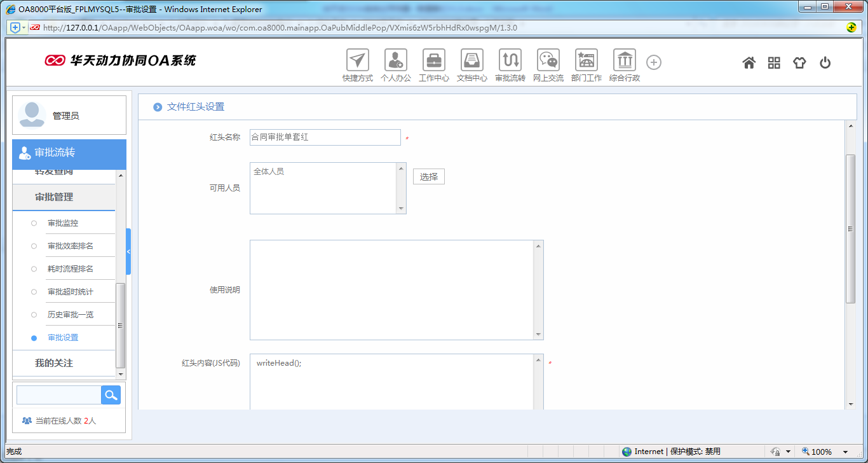Click the search magnifier button
The image size is (868, 463).
(x=111, y=395)
